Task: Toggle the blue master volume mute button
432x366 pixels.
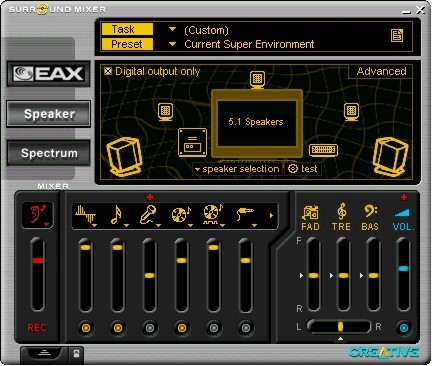Action: (x=403, y=328)
